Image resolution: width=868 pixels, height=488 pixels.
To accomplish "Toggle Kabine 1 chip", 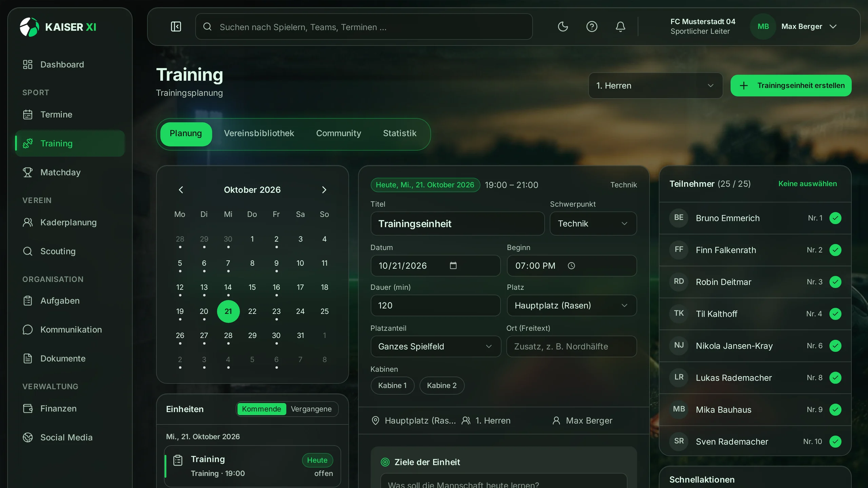I will point(392,385).
